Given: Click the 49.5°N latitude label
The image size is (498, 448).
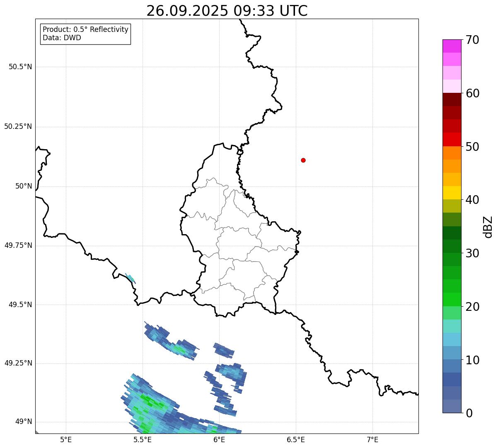Looking at the screenshot, I should point(20,305).
